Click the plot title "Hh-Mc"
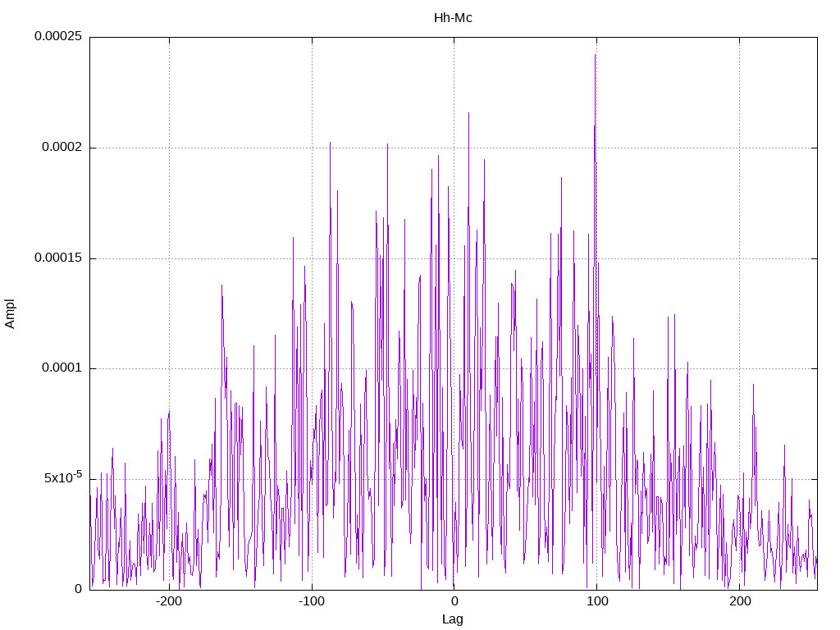 coord(453,18)
